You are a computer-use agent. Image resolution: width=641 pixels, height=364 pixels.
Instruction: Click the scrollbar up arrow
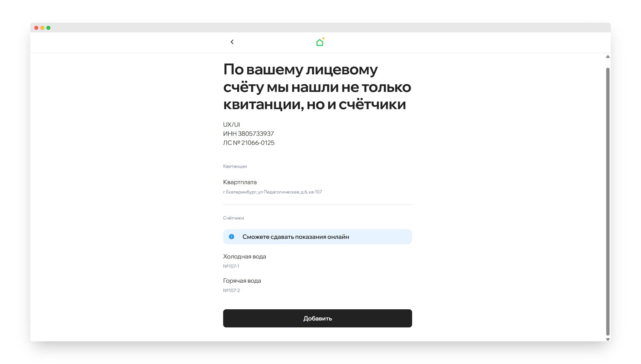pos(608,57)
